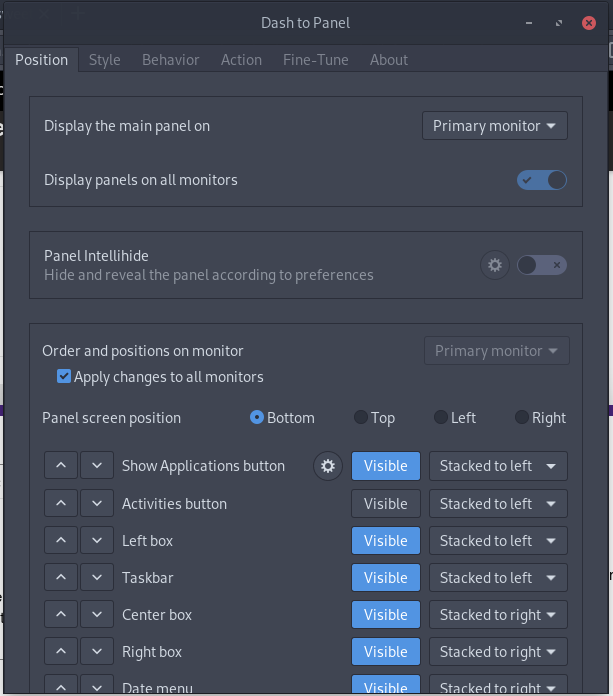Switch to the Position tab
Viewport: 613px width, 696px height.
click(x=41, y=59)
